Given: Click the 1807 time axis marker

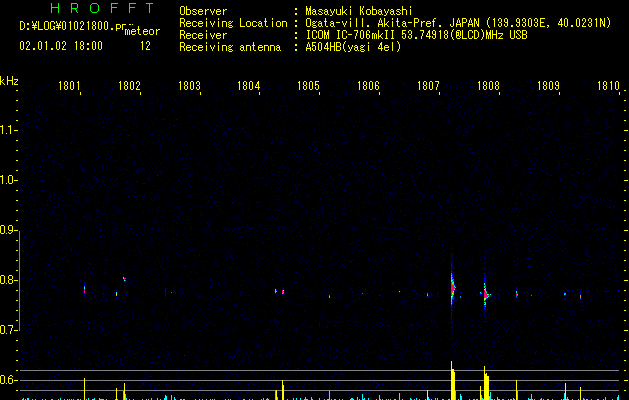Looking at the screenshot, I should click(428, 85).
